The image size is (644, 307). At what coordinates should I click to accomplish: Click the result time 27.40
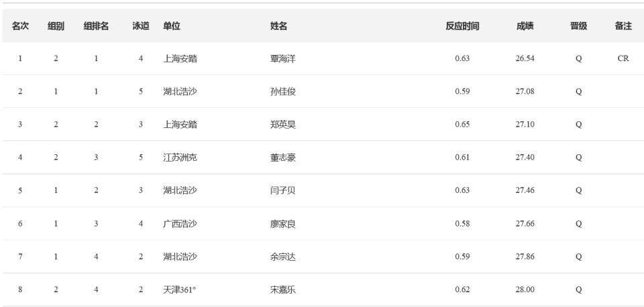tap(525, 158)
